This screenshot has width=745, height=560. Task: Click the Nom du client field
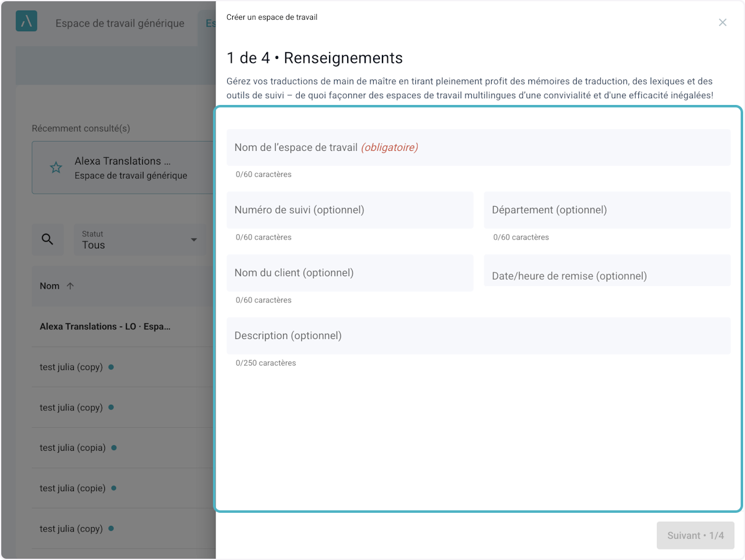click(350, 273)
